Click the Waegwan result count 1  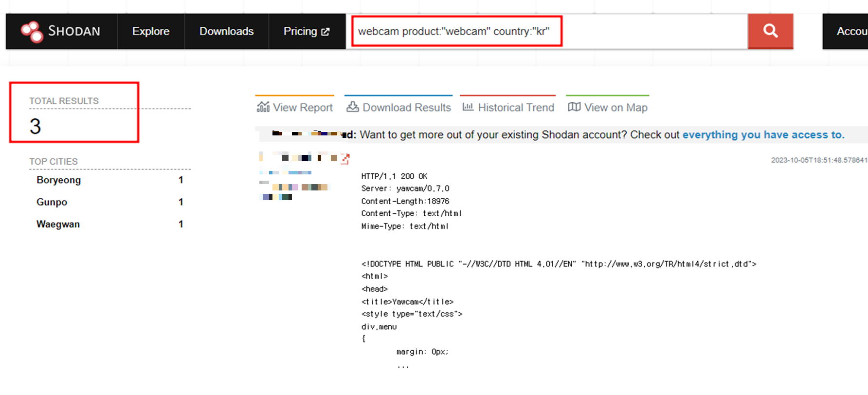tap(181, 224)
